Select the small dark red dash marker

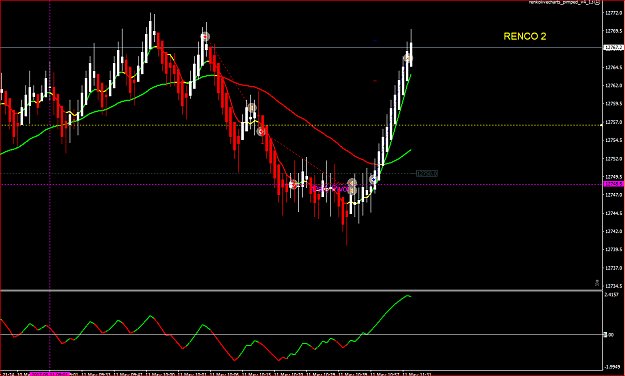click(375, 81)
